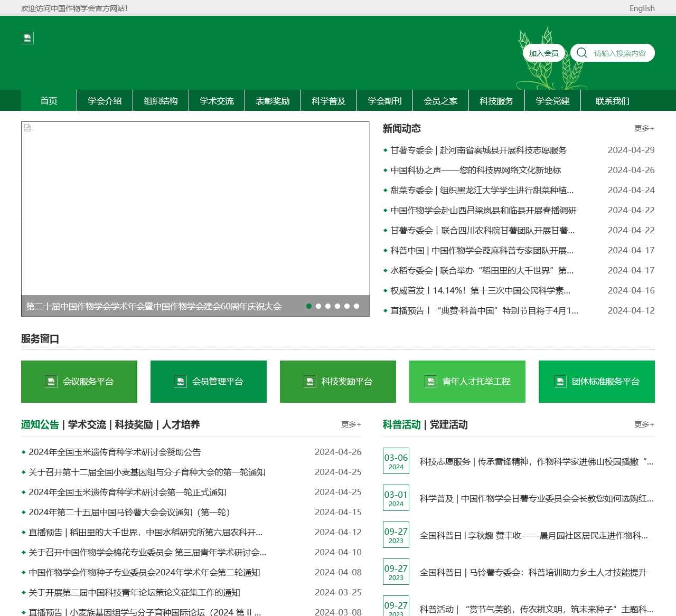Switch to the 通知公告 tab
Image resolution: width=676 pixels, height=616 pixels.
(40, 424)
